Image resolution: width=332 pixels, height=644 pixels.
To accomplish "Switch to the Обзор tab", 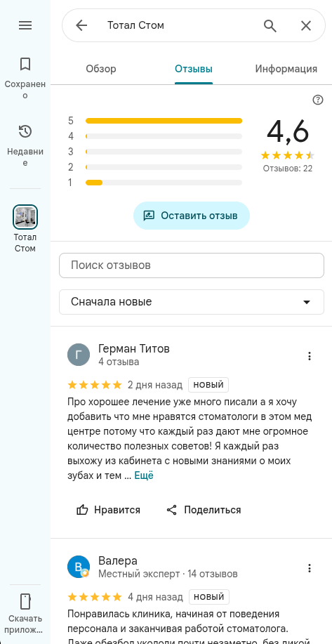I will (x=101, y=69).
